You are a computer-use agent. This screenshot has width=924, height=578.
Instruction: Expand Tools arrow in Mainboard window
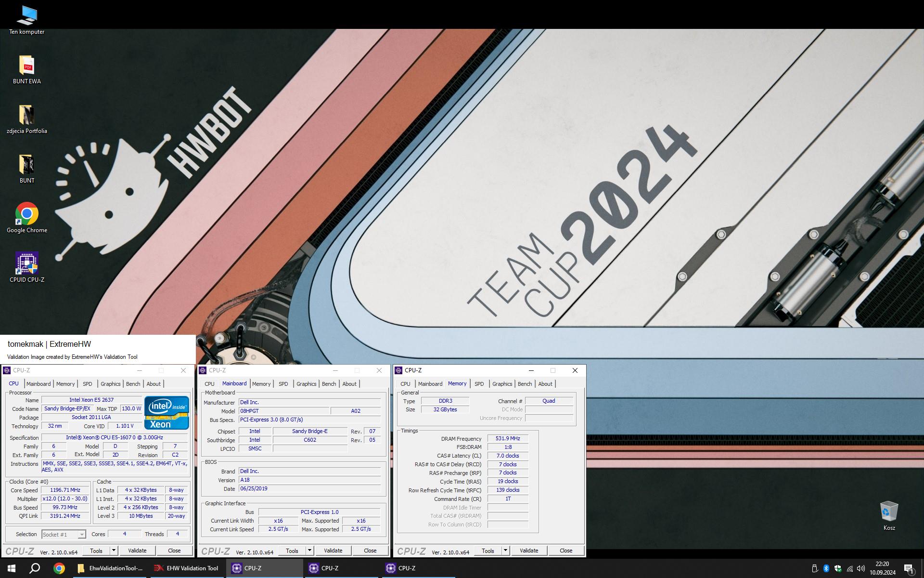point(309,551)
